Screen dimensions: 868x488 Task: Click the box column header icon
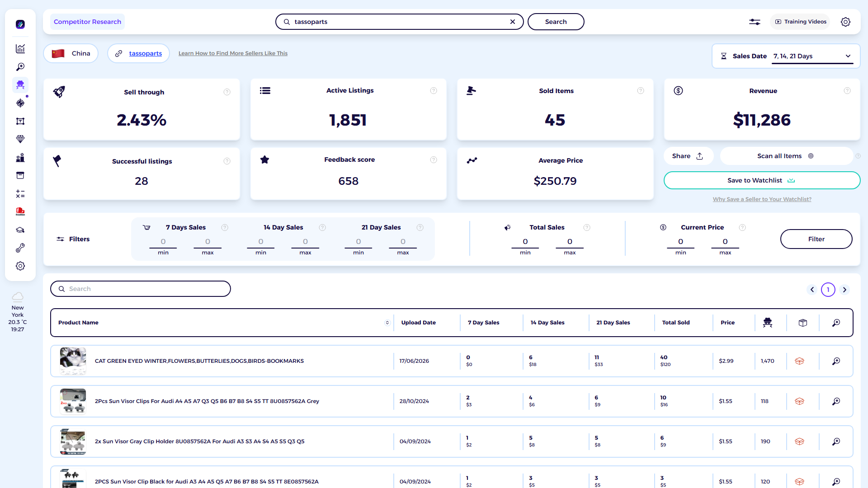tap(803, 323)
